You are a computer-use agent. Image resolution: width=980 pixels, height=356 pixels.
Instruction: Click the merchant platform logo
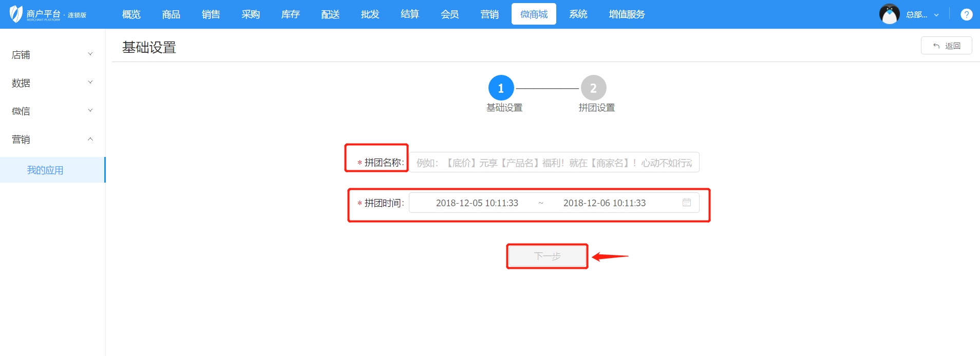point(47,14)
